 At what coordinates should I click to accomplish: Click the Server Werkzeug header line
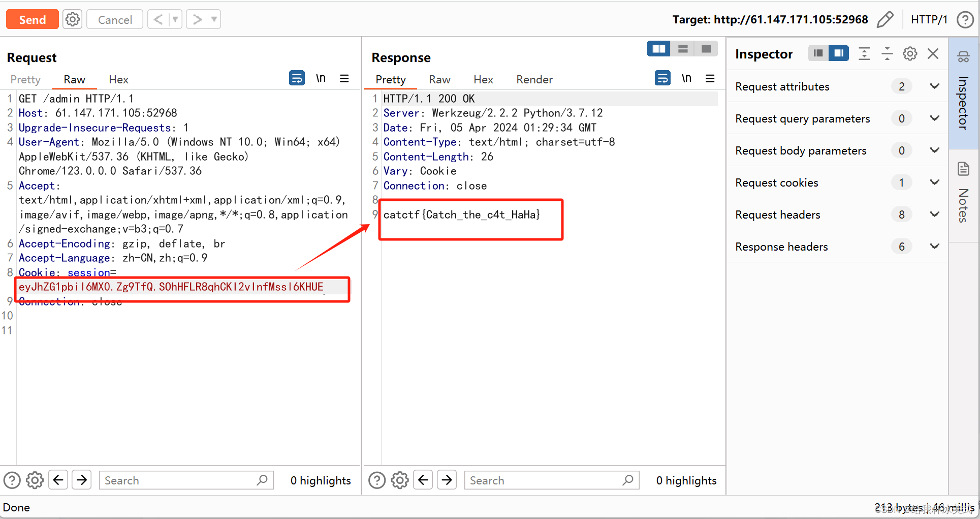click(x=493, y=113)
